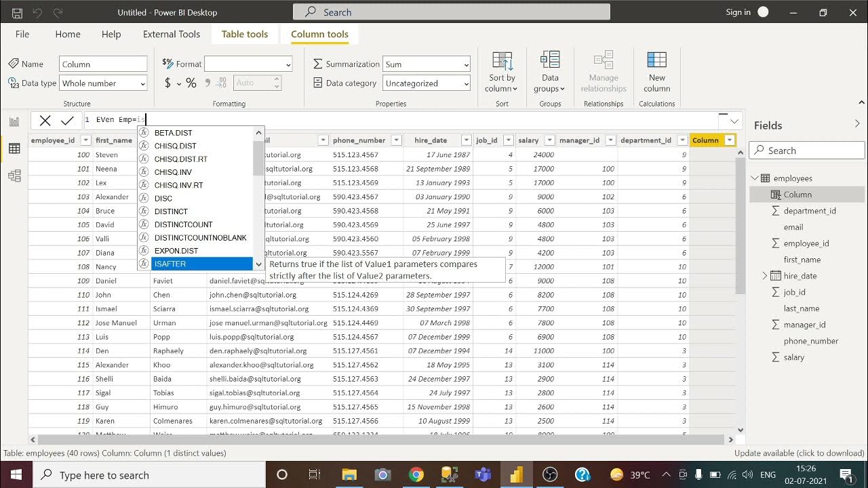Screen dimensions: 868x488
Task: Select CHISQ.INV.RT function suggestion
Action: (x=195, y=185)
